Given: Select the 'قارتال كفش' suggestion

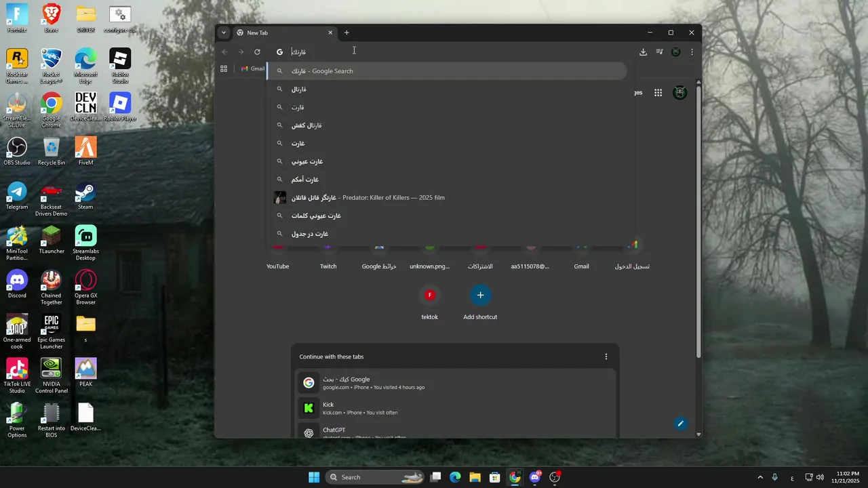Looking at the screenshot, I should click(x=447, y=125).
